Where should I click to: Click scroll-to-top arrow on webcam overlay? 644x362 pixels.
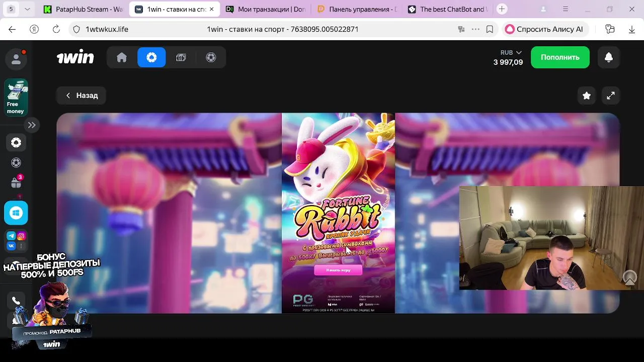(630, 277)
